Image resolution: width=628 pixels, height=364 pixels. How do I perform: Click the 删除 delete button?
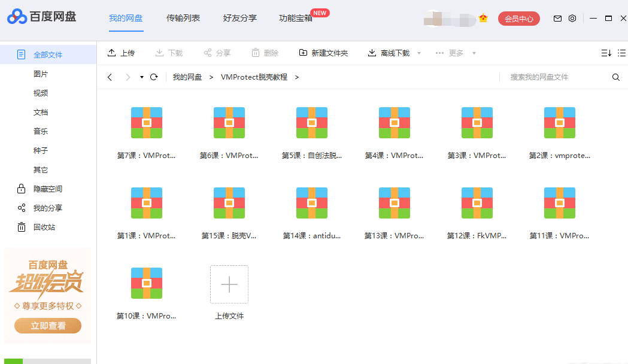click(265, 53)
